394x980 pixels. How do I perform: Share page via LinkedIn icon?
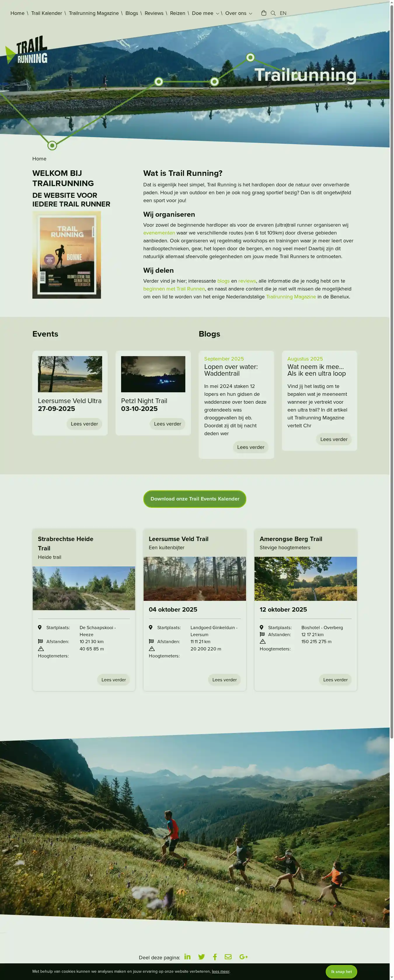tap(187, 956)
